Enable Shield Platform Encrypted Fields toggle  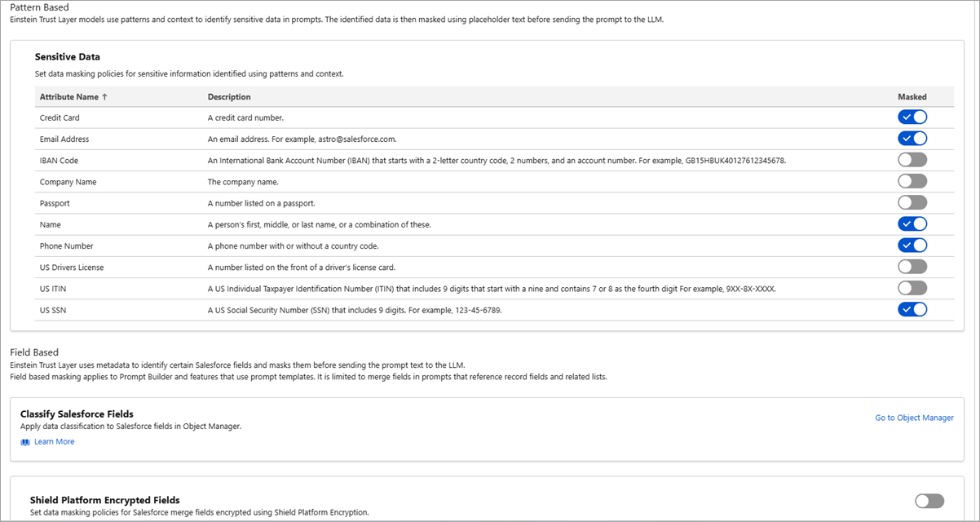[929, 501]
